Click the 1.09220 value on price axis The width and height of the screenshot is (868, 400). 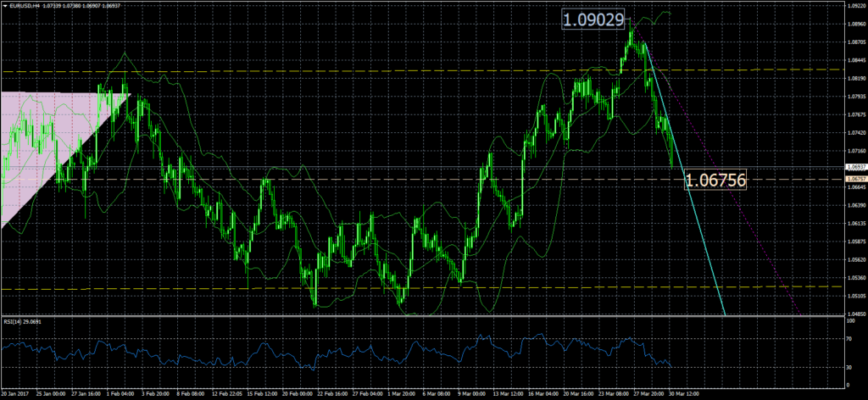pyautogui.click(x=854, y=4)
